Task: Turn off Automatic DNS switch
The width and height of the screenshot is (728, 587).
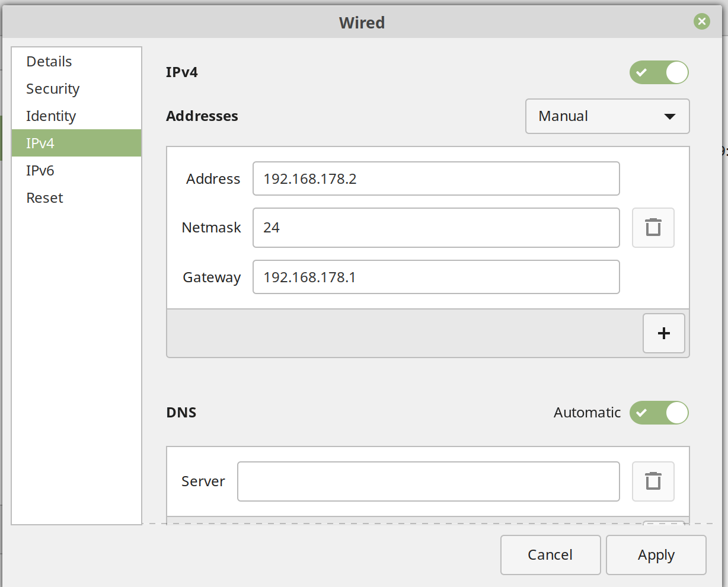Action: [x=659, y=413]
